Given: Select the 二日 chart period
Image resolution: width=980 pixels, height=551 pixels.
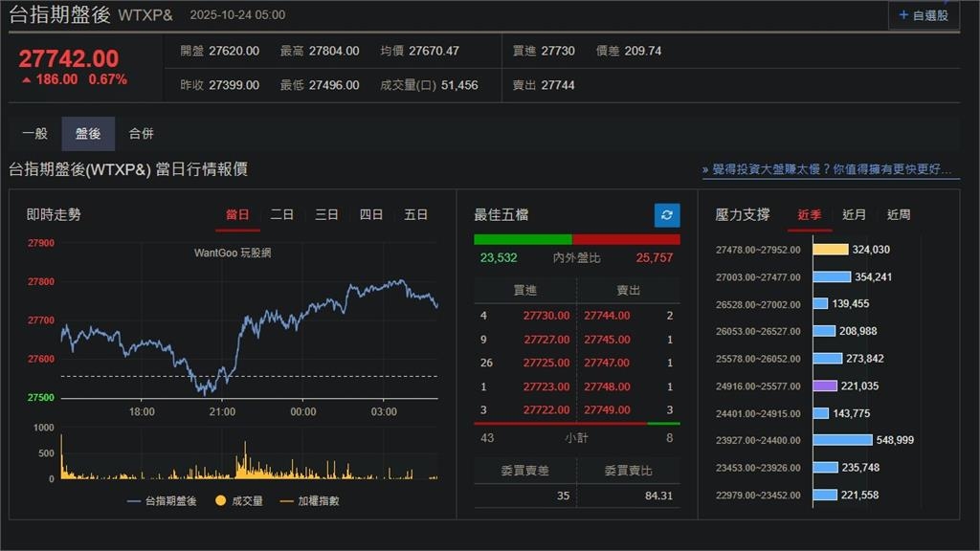Looking at the screenshot, I should coord(281,214).
